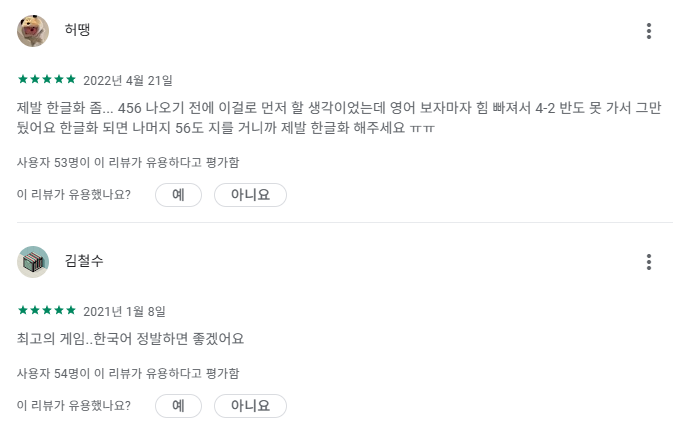Mark 김철수's review helpful with 예
The width and height of the screenshot is (693, 427).
click(x=178, y=405)
